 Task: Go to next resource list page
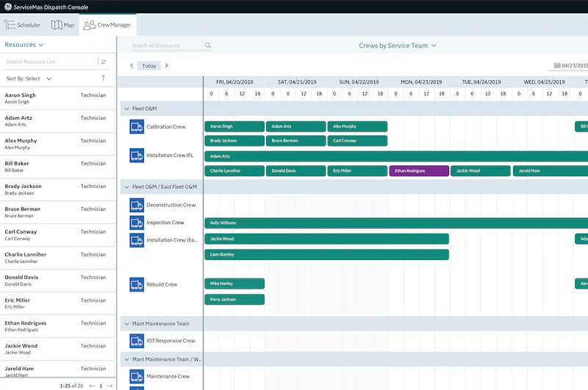[110, 386]
